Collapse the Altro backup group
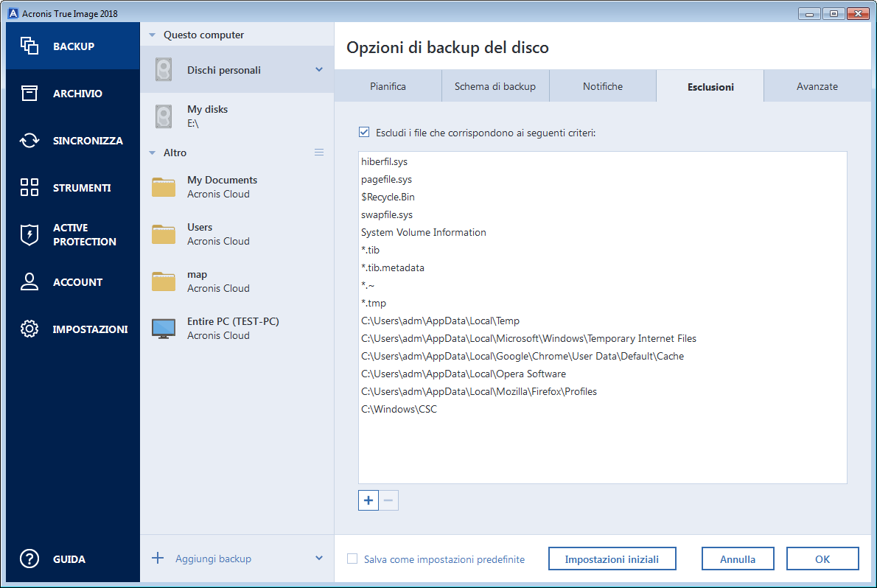The height and width of the screenshot is (588, 877). click(x=152, y=153)
